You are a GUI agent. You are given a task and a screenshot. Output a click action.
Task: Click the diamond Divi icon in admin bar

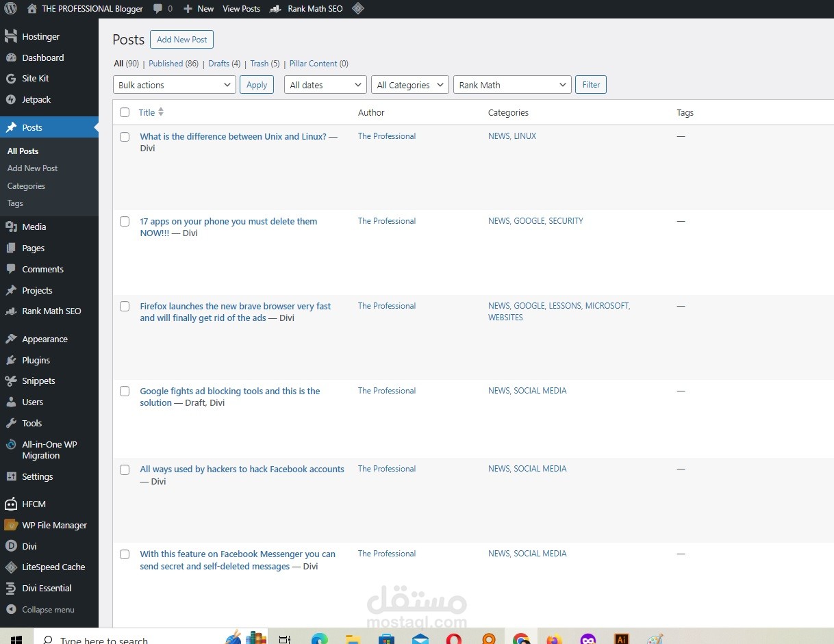click(x=357, y=9)
